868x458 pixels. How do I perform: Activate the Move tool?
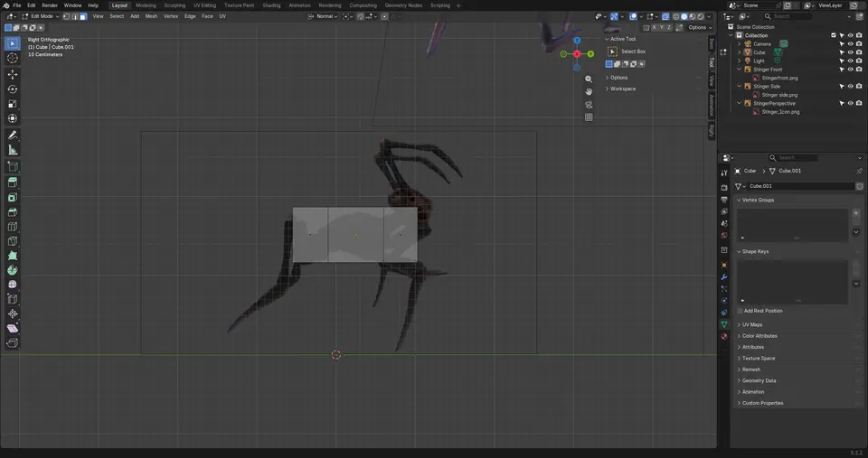[12, 74]
